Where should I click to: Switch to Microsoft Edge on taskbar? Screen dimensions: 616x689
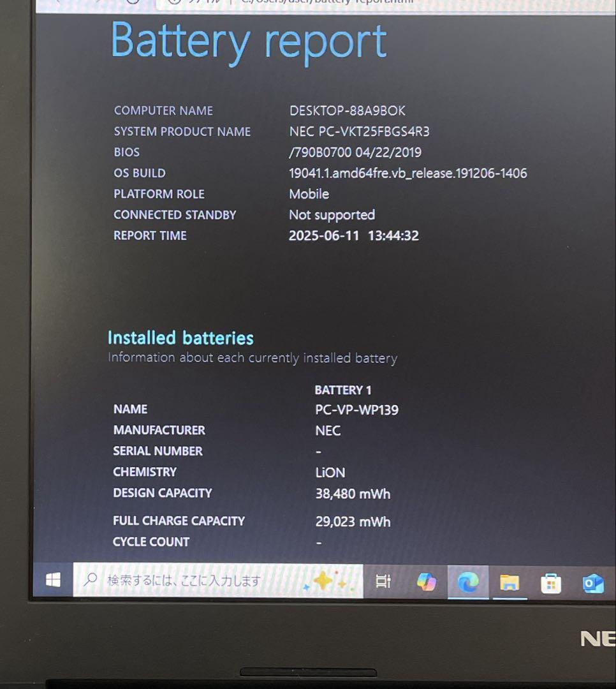point(468,582)
